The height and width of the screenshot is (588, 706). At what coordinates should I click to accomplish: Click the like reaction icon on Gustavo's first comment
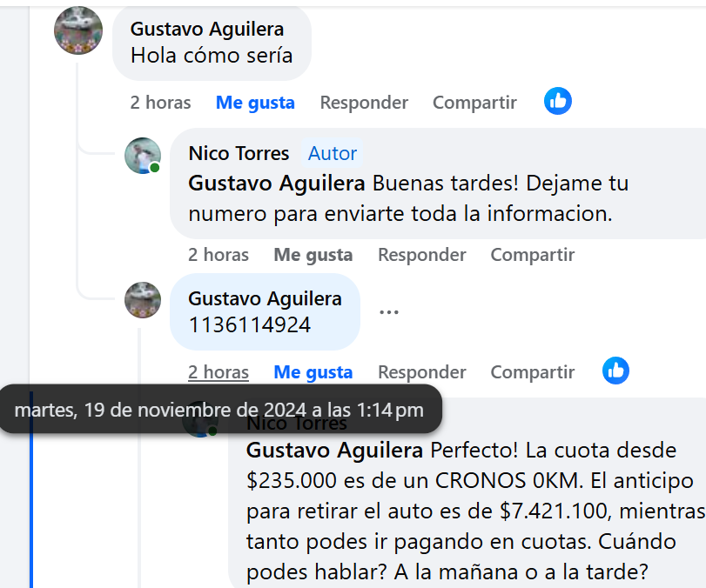tap(558, 101)
